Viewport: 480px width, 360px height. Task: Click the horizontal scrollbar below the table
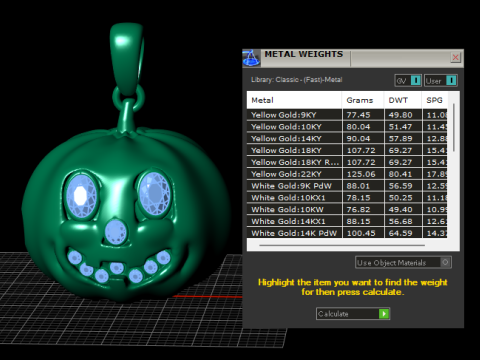coord(342,245)
